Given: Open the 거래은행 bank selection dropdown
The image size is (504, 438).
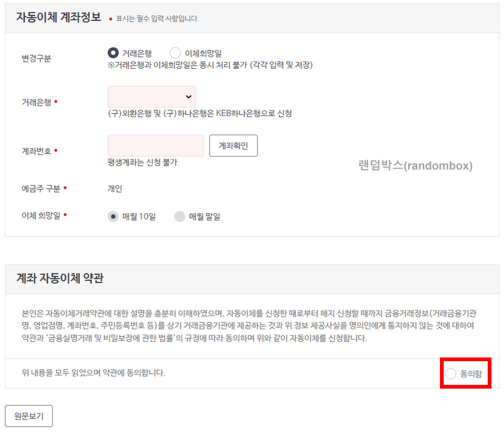Looking at the screenshot, I should pos(151,97).
